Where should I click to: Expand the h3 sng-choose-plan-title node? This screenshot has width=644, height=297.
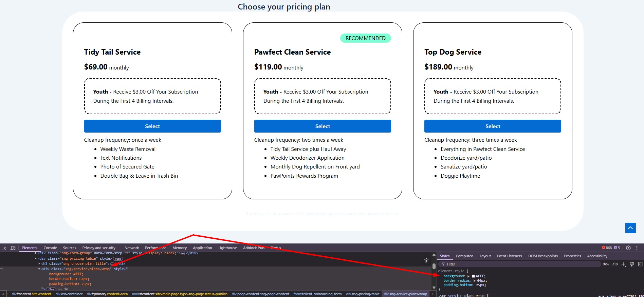39,263
